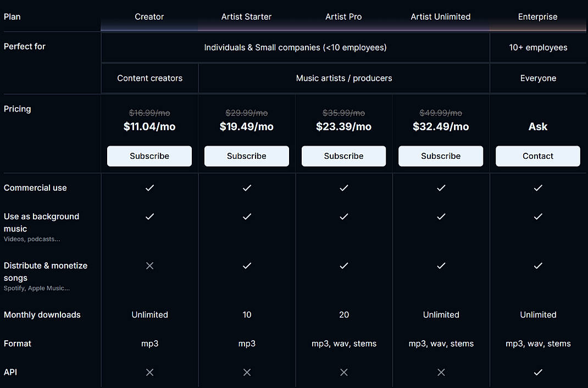Click the API row label
Screen dimensions: 588x388
pos(10,372)
